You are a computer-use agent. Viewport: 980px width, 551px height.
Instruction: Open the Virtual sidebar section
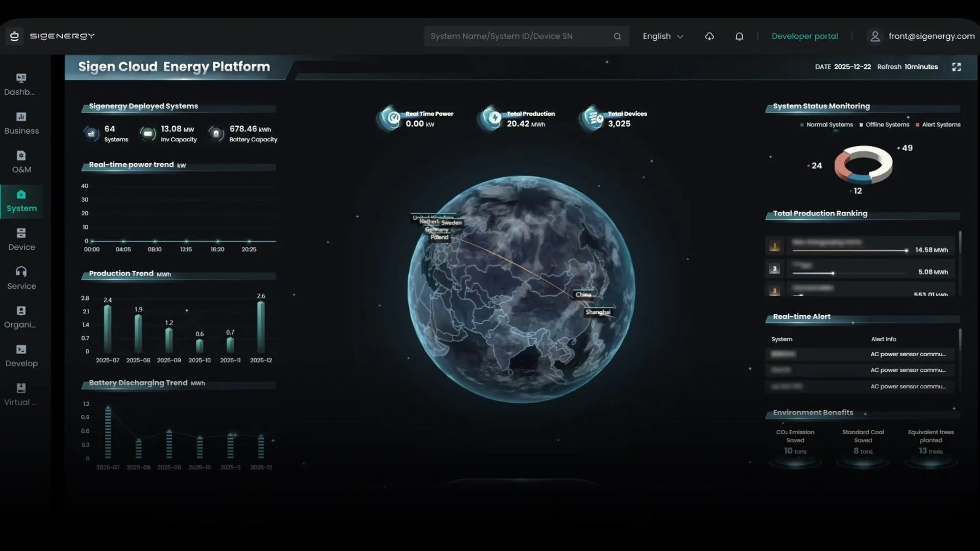[x=21, y=394]
